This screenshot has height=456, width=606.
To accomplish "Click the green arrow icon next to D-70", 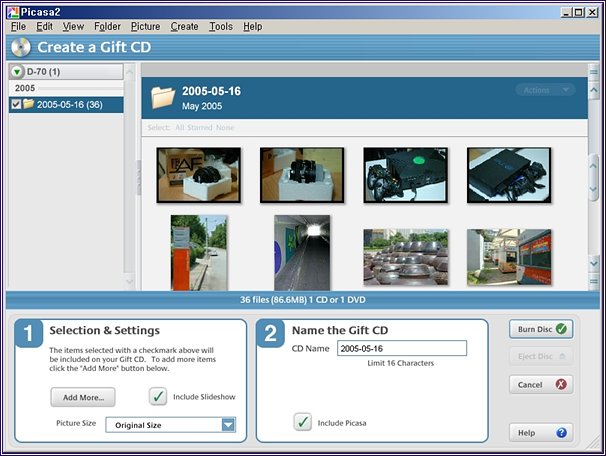I will tap(19, 72).
